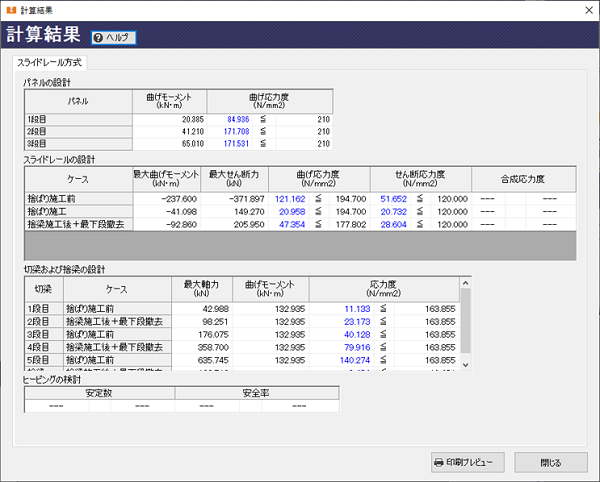Click moment value 41.210
Screen dimensions: 600x482
click(x=193, y=132)
